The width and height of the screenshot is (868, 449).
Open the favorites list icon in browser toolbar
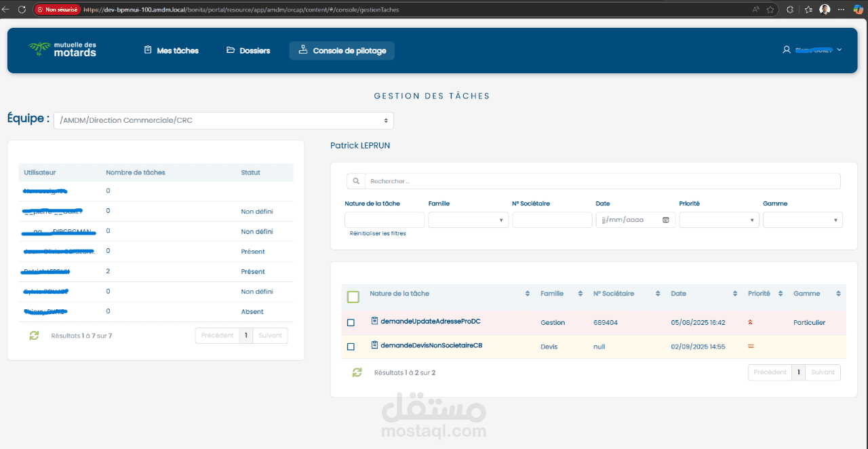808,9
